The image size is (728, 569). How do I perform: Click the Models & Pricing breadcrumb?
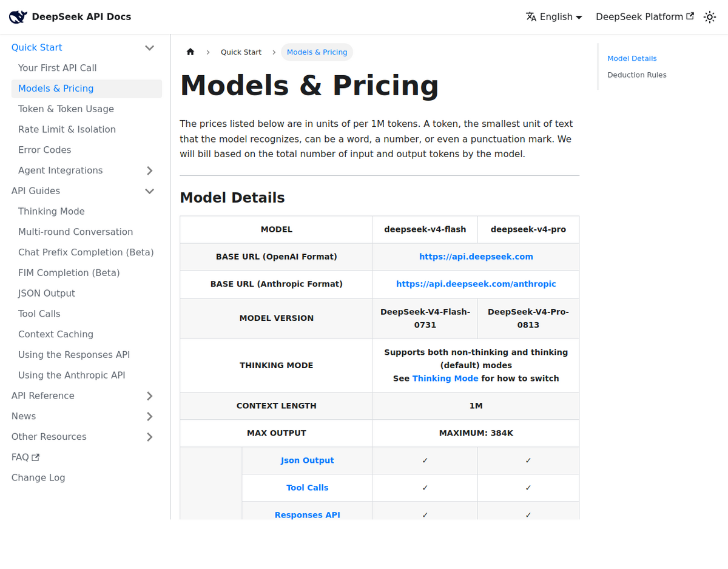(317, 52)
